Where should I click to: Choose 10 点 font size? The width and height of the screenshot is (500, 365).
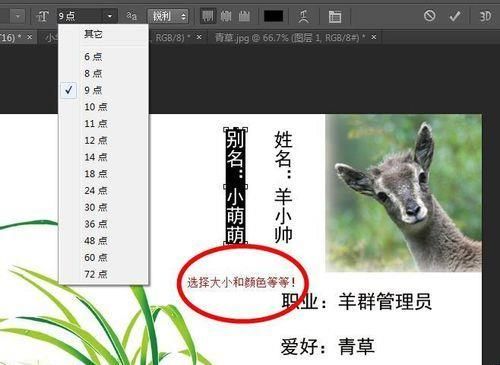[x=103, y=107]
